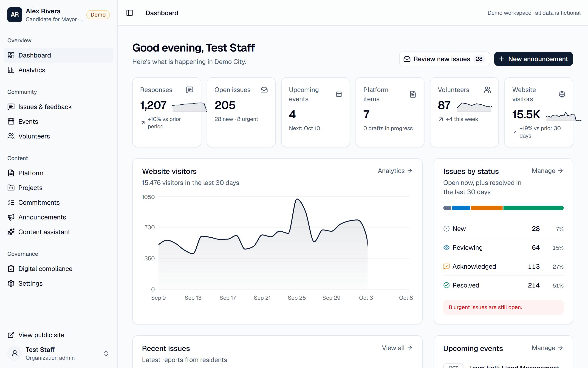Go to Issues & feedback
Image resolution: width=588 pixels, height=368 pixels.
[59, 107]
